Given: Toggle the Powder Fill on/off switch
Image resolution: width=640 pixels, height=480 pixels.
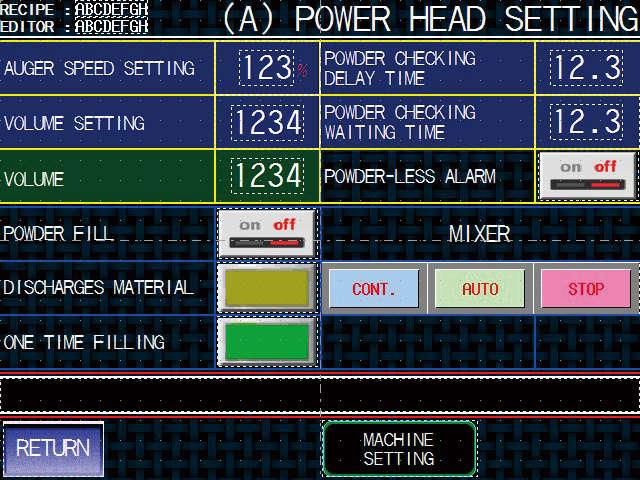Looking at the screenshot, I should (x=266, y=233).
